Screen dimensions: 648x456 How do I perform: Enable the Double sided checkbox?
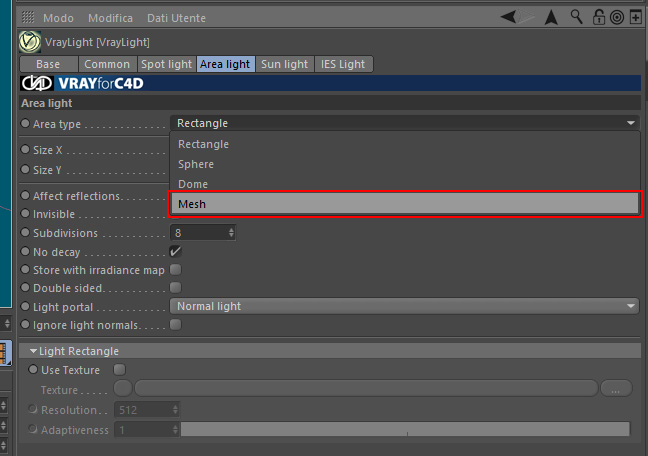(175, 287)
